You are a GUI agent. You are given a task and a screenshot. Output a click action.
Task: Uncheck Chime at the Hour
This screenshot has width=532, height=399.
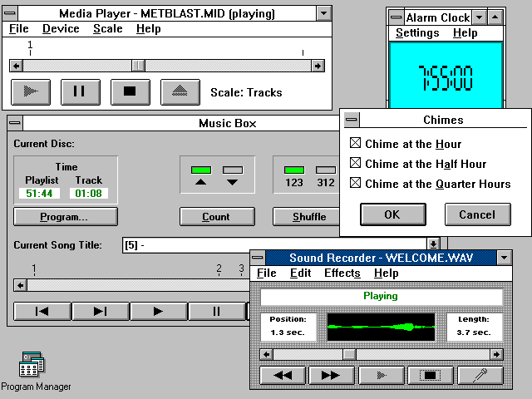356,144
